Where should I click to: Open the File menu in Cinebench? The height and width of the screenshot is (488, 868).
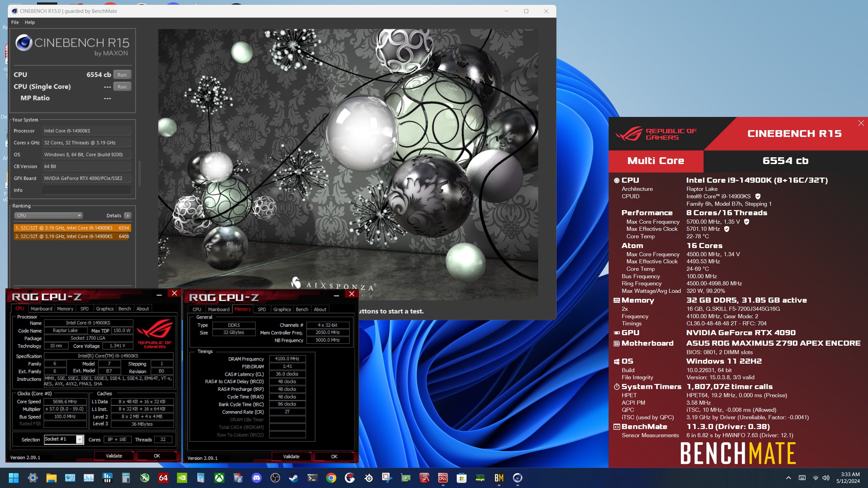[x=15, y=22]
